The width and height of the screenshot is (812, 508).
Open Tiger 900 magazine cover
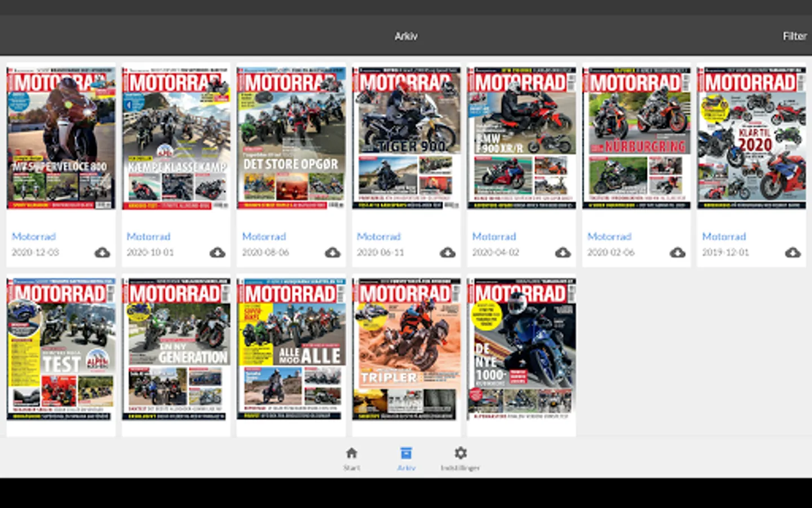[x=406, y=138]
